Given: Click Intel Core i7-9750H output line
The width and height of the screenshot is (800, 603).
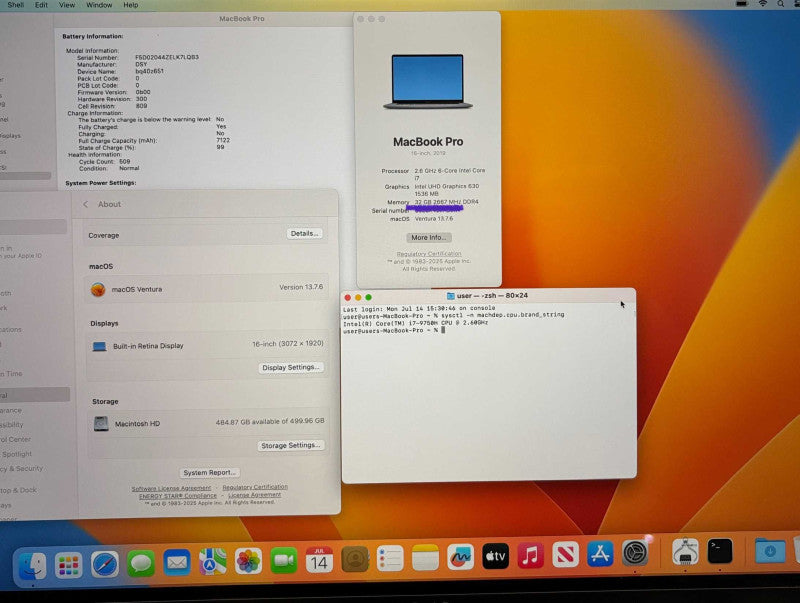Looking at the screenshot, I should coord(415,323).
